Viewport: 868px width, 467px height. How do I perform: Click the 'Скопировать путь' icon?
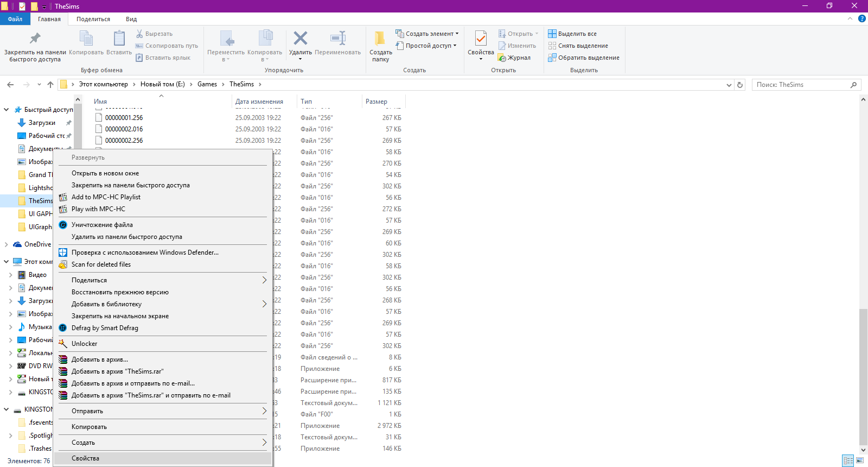pyautogui.click(x=139, y=46)
